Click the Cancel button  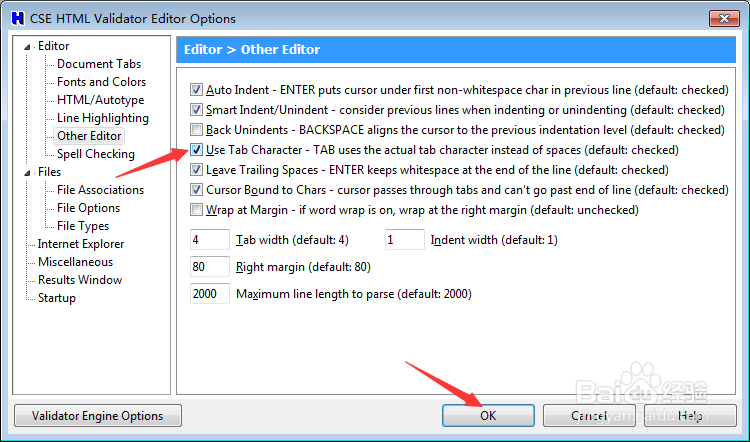point(589,416)
